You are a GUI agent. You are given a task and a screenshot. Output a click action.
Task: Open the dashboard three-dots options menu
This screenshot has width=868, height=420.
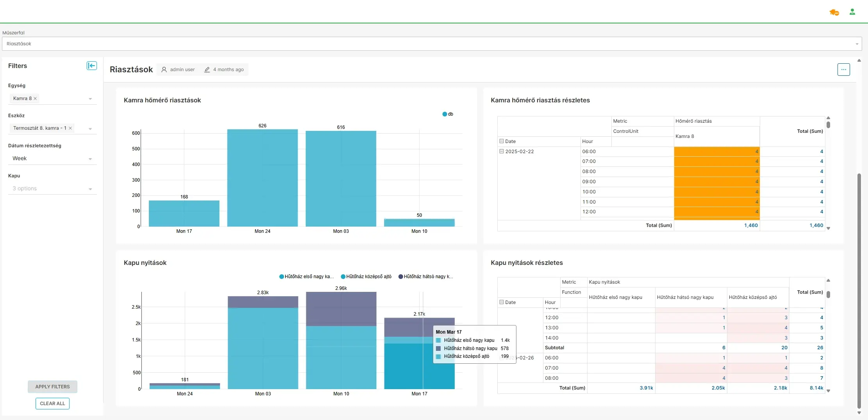843,70
